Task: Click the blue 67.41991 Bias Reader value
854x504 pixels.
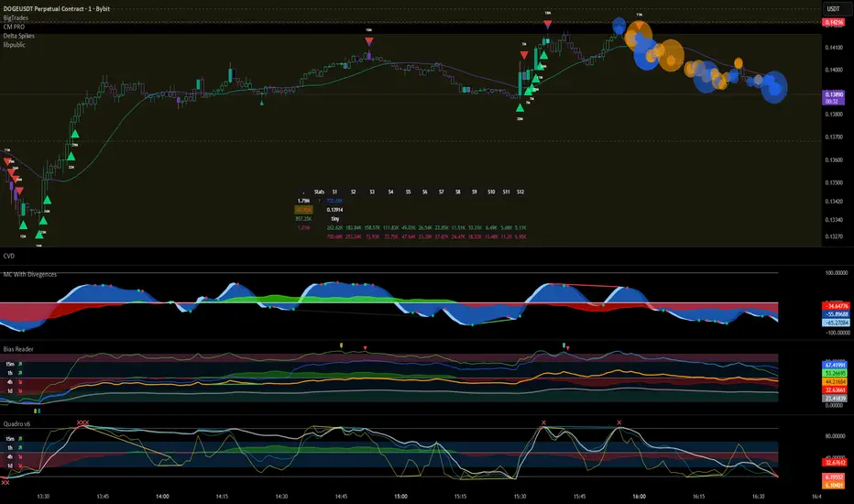Action: point(835,366)
